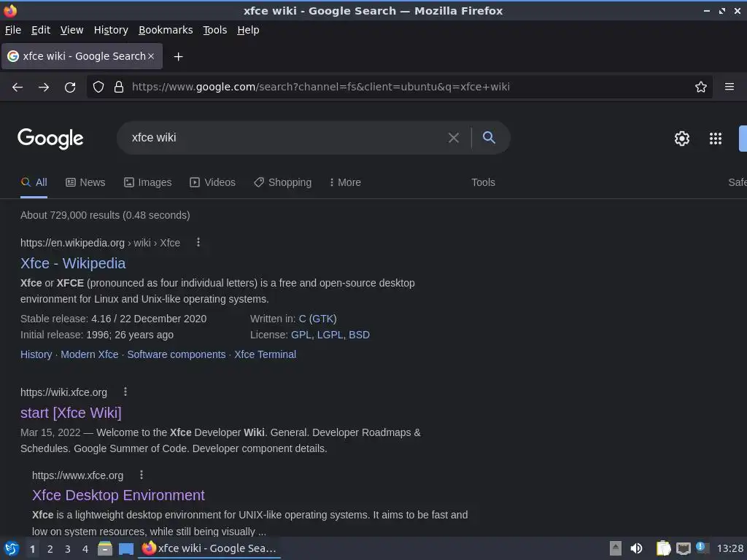Open the GTK link

click(323, 319)
